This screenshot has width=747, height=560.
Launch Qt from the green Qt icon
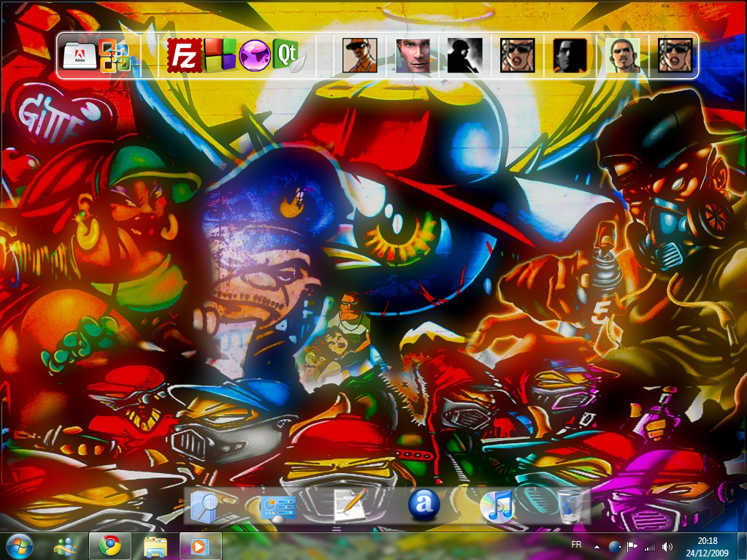[x=288, y=55]
